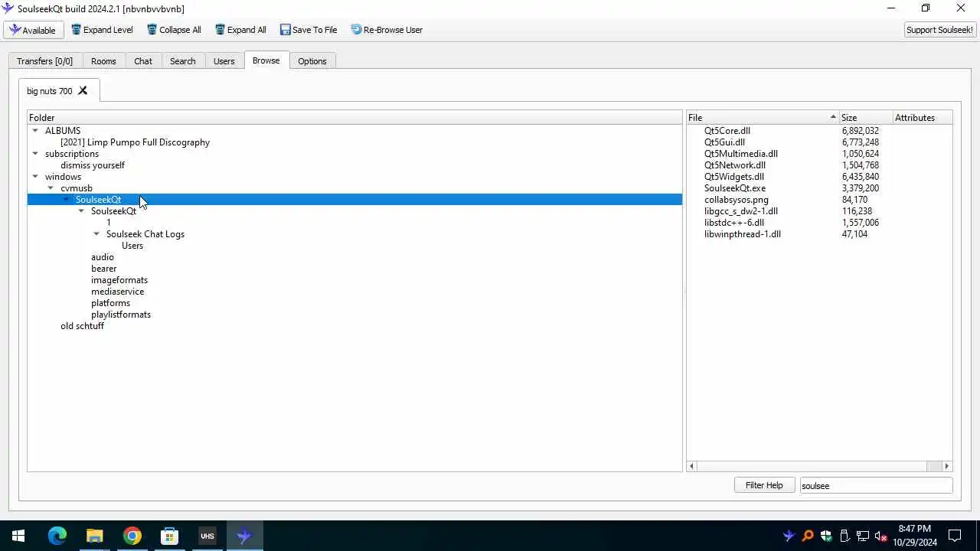Select the platforms folder
This screenshot has height=551, width=980.
pos(110,303)
